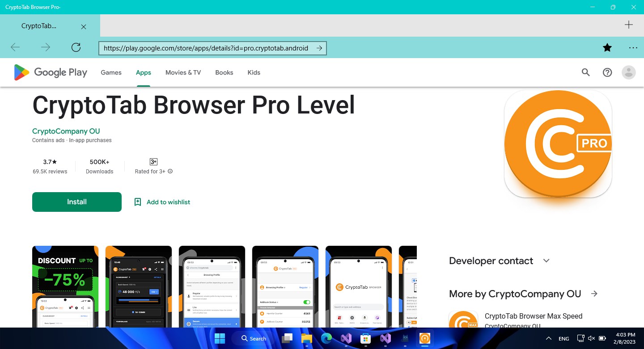
Task: Open the clock and date panel
Action: point(625,338)
